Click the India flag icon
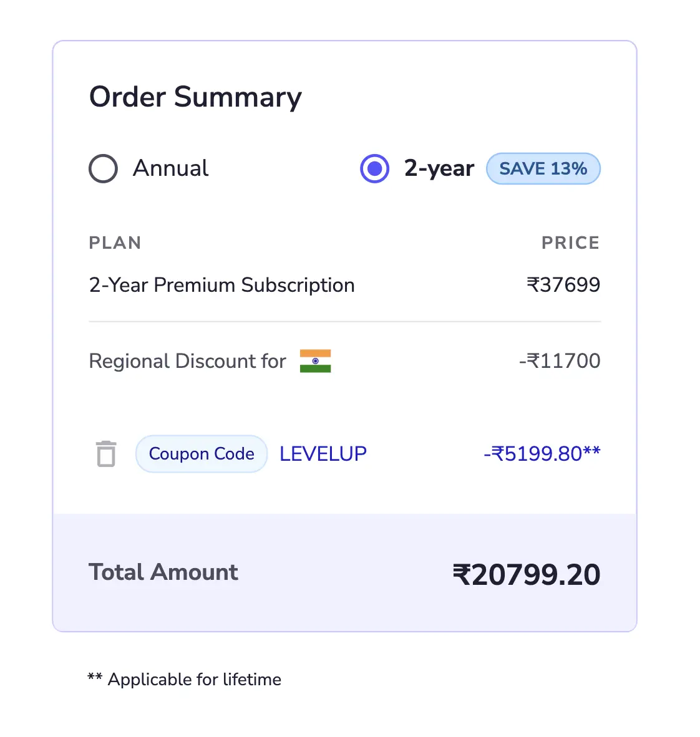 tap(315, 361)
